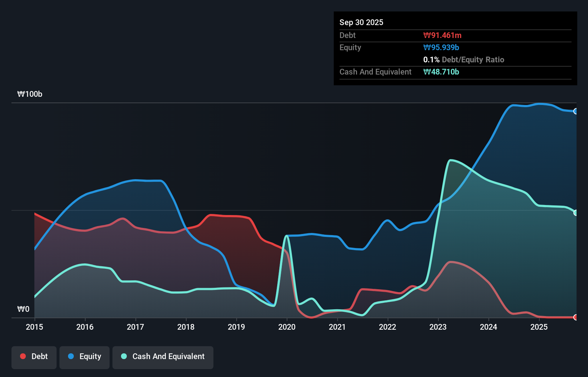Click the ₩91.461m debt value

pyautogui.click(x=443, y=35)
